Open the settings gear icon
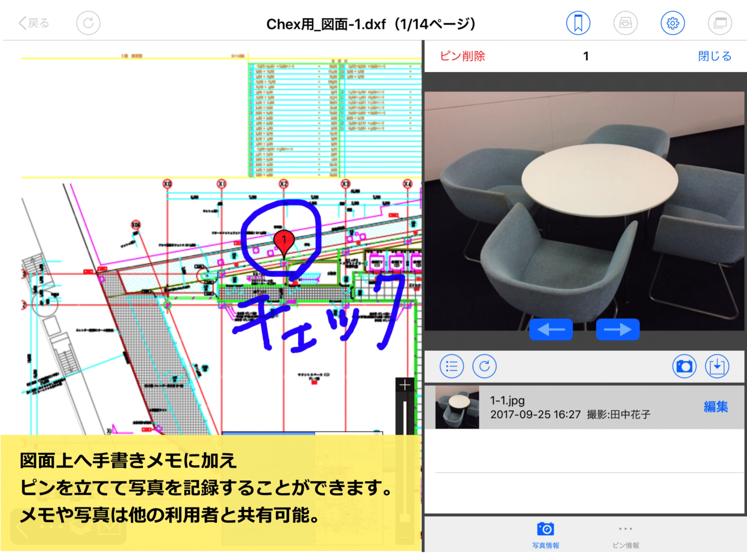The height and width of the screenshot is (560, 747). tap(673, 23)
